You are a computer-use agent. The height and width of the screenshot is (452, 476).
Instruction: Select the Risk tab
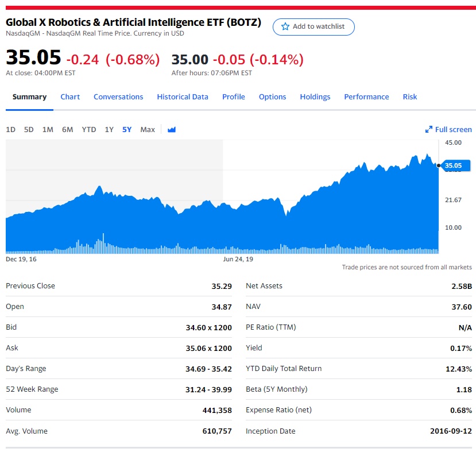click(x=410, y=97)
